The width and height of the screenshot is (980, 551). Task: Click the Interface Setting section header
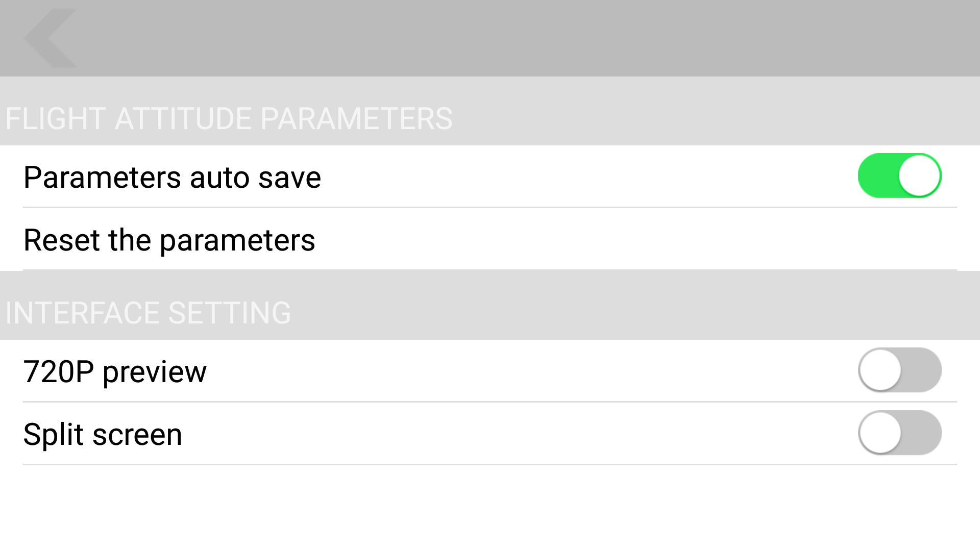(148, 313)
